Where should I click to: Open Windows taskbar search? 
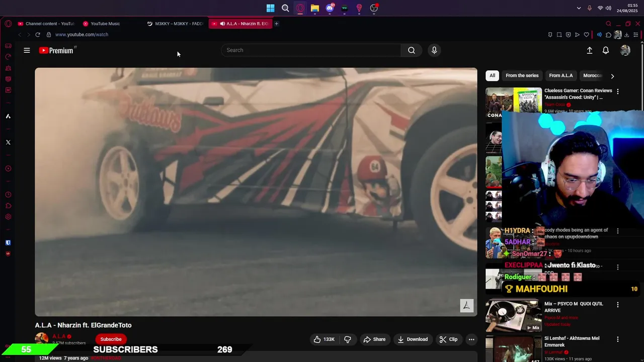(x=285, y=8)
